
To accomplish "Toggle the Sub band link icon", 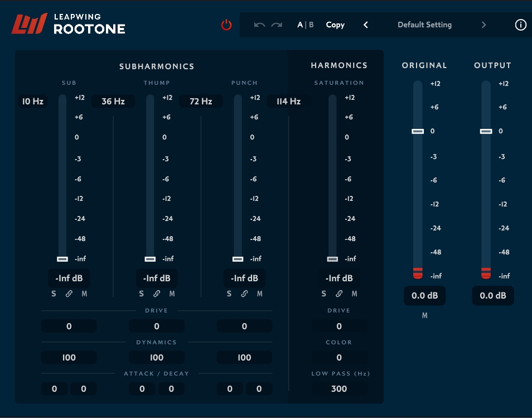I will (69, 294).
